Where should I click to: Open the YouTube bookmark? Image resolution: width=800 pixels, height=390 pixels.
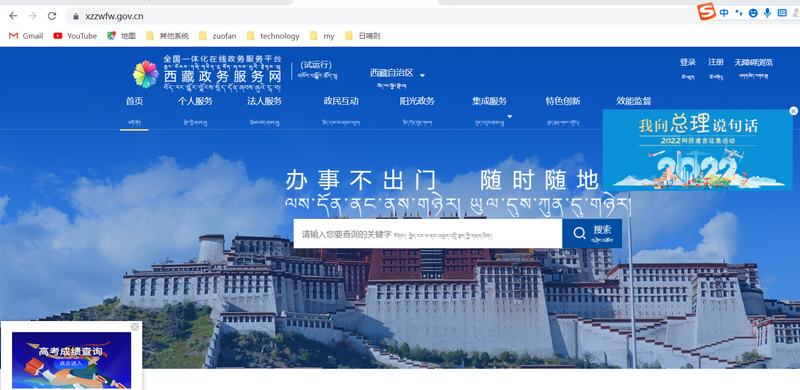[75, 36]
